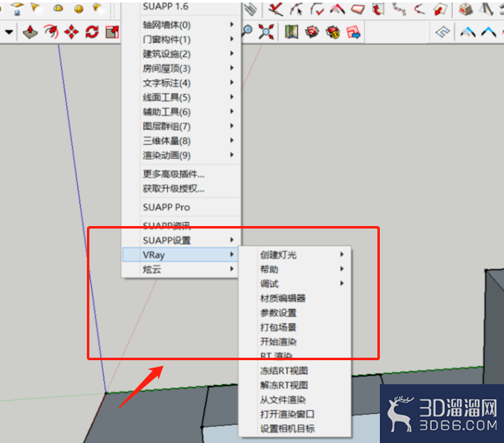Click the Zoom Extents icon
Screen dimensions: 504x443
click(266, 31)
